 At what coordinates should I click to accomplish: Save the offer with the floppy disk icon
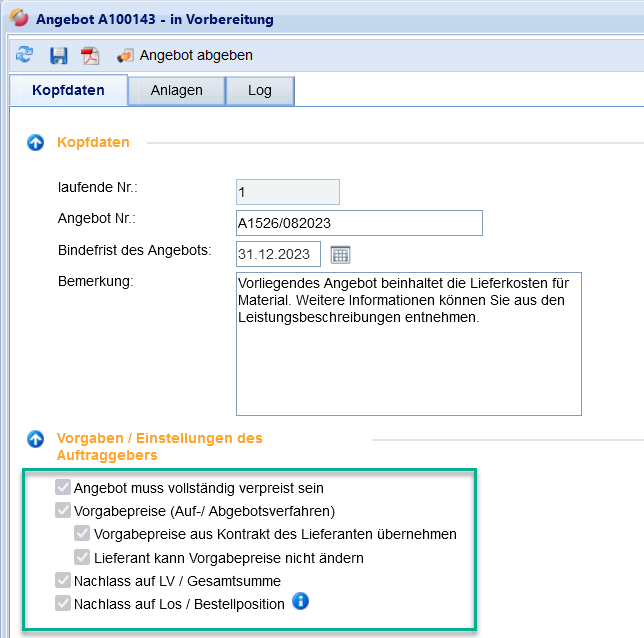[58, 55]
